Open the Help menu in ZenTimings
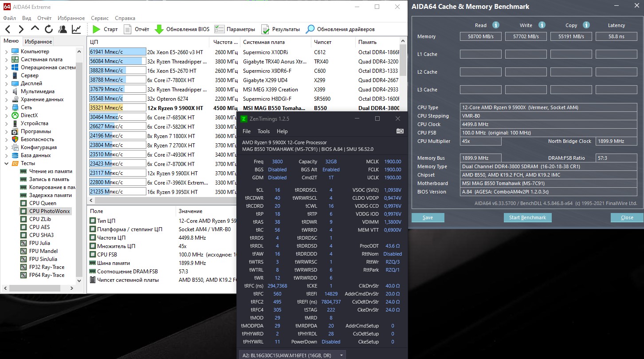This screenshot has width=644, height=359. 282,131
